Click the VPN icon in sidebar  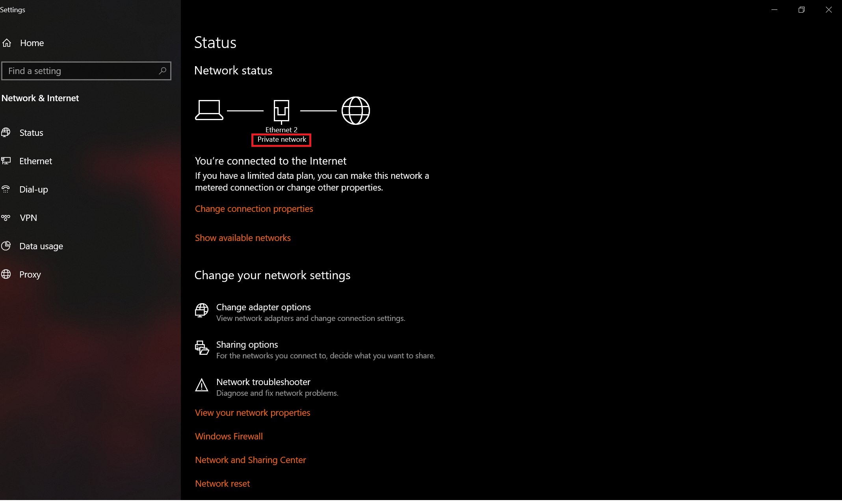coord(6,218)
